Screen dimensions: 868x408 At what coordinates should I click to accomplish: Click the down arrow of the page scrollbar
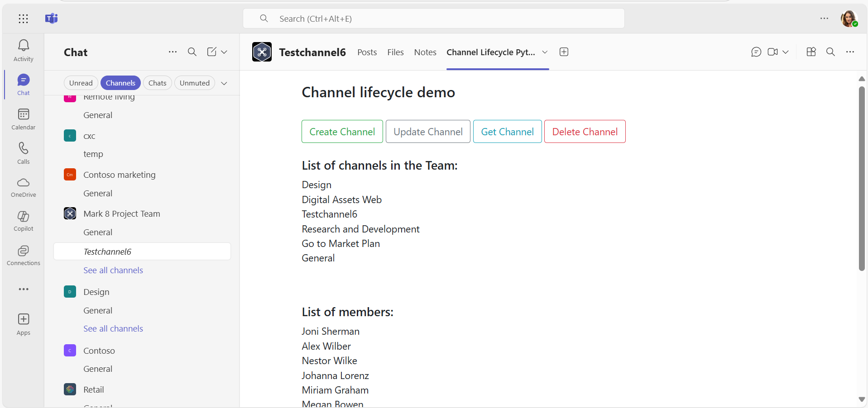(862, 399)
